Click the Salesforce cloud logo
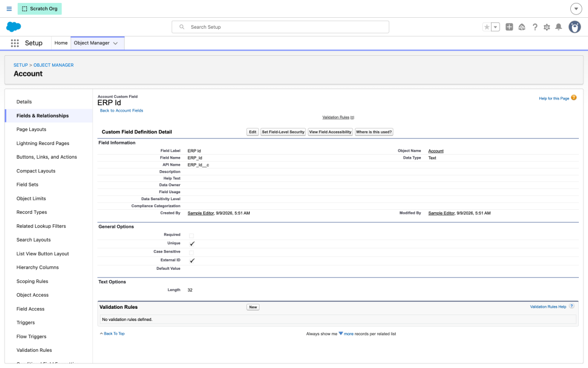The image size is (588, 368). [x=14, y=26]
